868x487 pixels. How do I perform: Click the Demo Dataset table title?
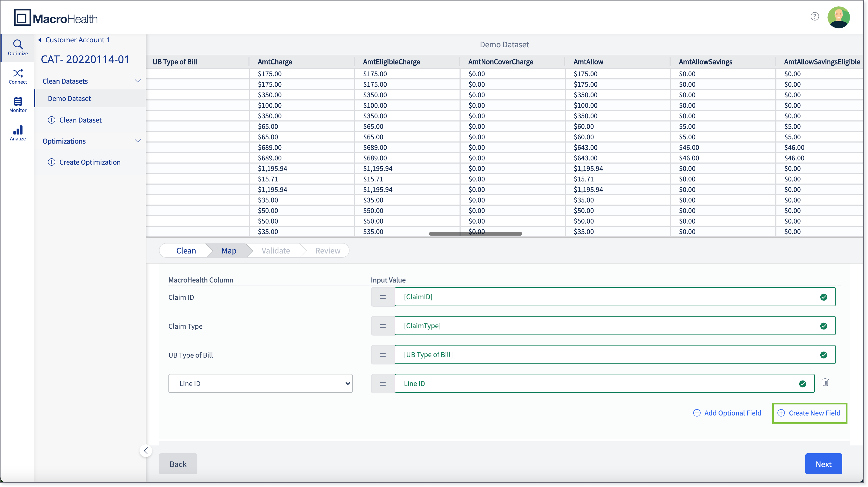505,44
